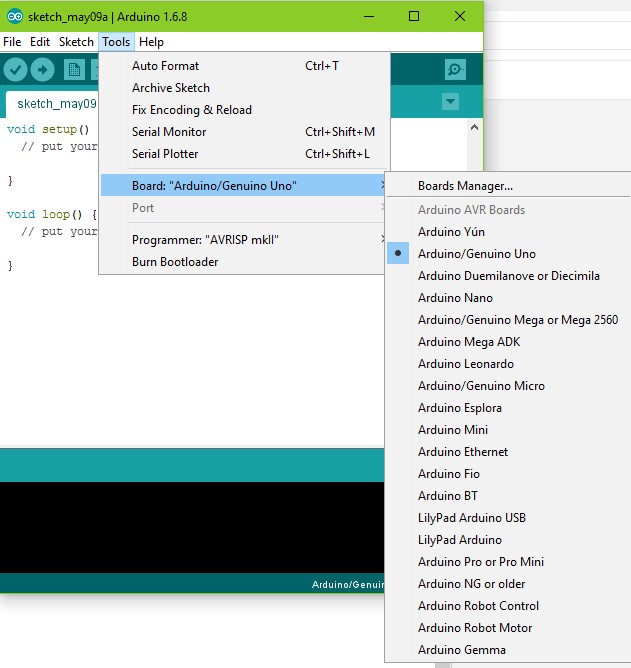Switch to the sketch_may09a tab
The width and height of the screenshot is (631, 668).
point(53,104)
